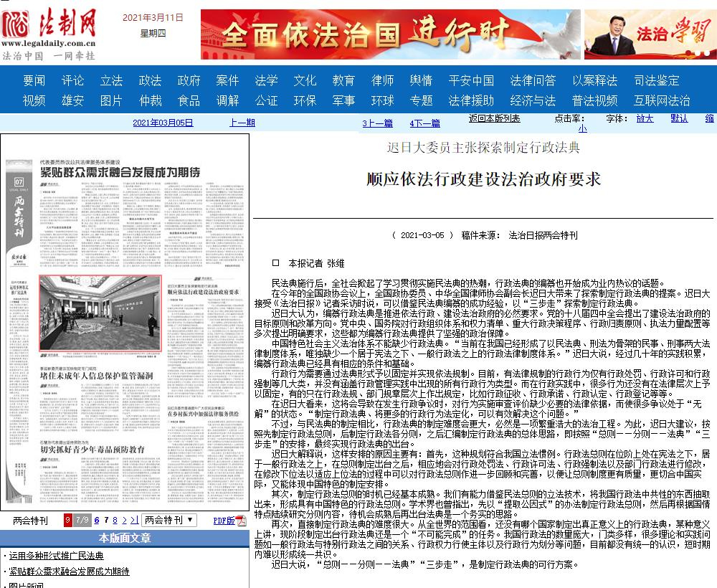The height and width of the screenshot is (588, 717).
Task: Click the next page arrow (>)
Action: pyautogui.click(x=124, y=521)
